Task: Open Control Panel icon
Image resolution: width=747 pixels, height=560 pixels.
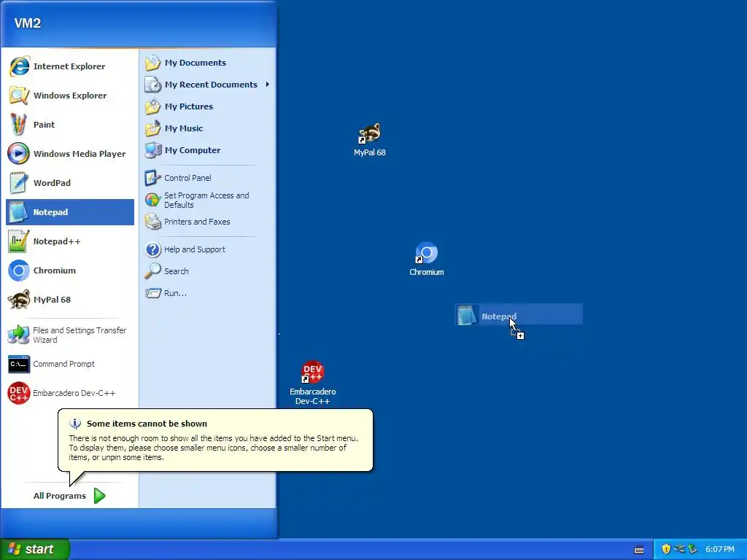Action: pyautogui.click(x=153, y=178)
